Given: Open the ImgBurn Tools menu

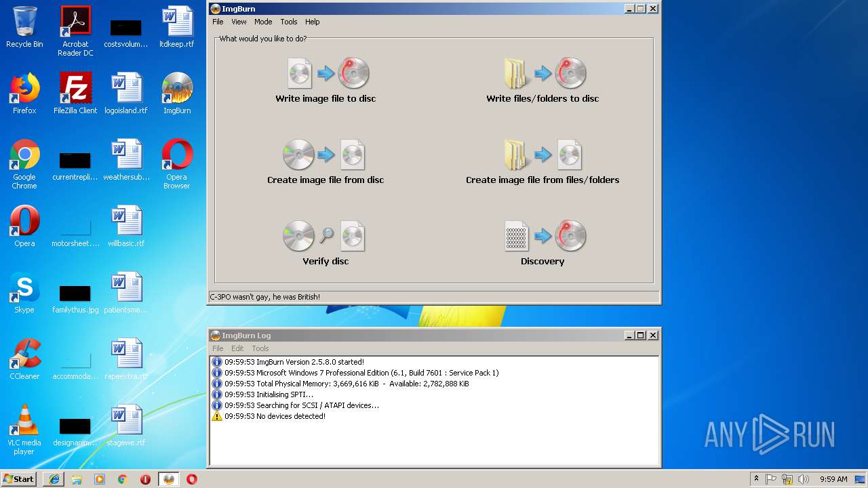Looking at the screenshot, I should click(289, 22).
